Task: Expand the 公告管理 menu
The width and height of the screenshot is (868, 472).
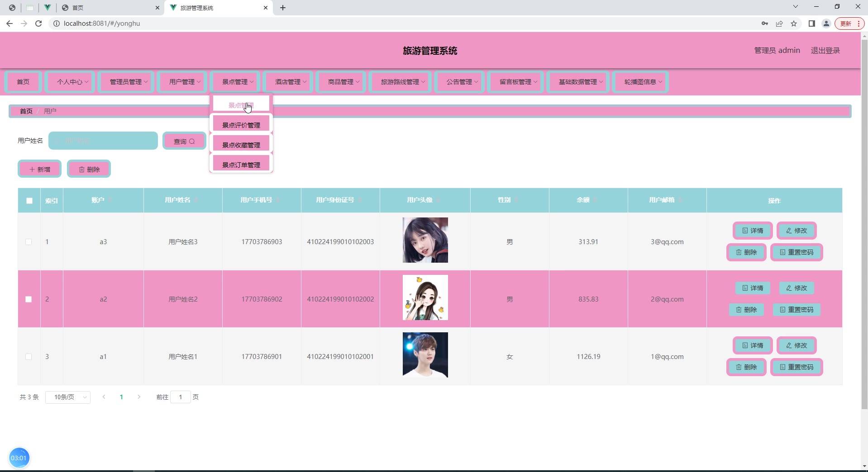Action: tap(460, 82)
